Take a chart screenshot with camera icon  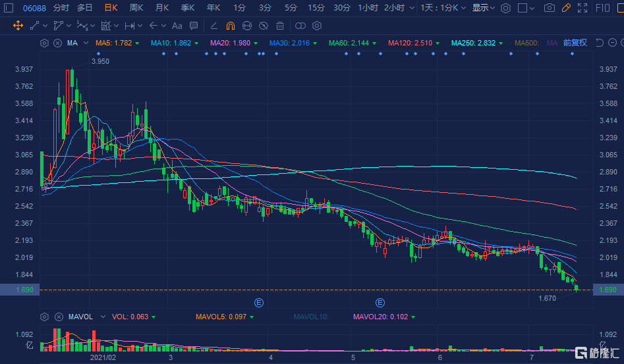(550, 8)
